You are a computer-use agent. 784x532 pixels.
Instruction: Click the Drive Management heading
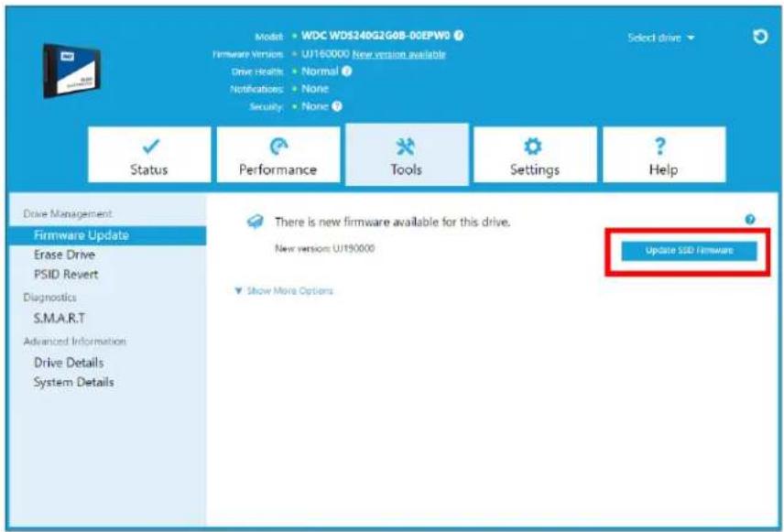[68, 214]
